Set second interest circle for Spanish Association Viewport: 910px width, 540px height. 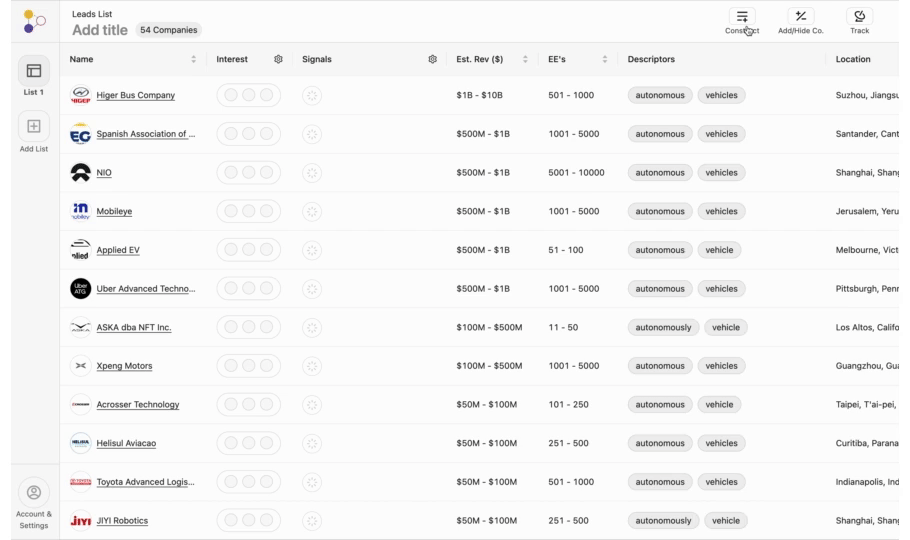pos(248,134)
